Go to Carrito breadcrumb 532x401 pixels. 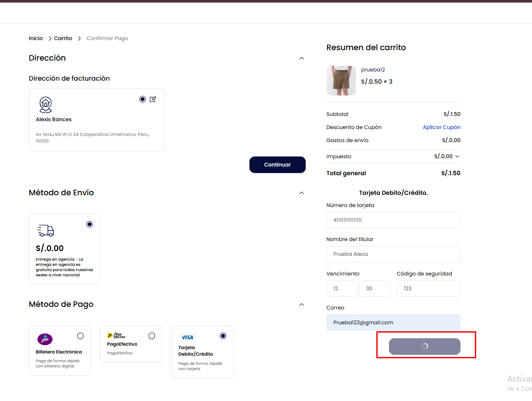pos(63,38)
